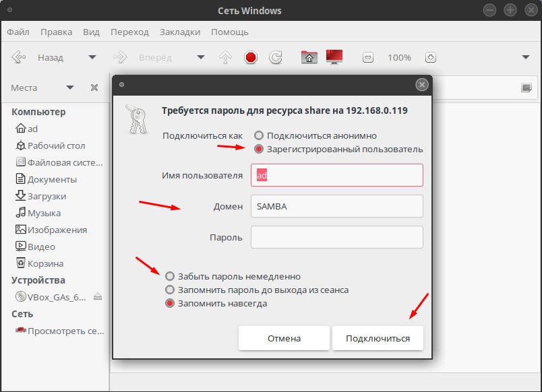Click the Отмена button
542x392 pixels.
pos(284,338)
